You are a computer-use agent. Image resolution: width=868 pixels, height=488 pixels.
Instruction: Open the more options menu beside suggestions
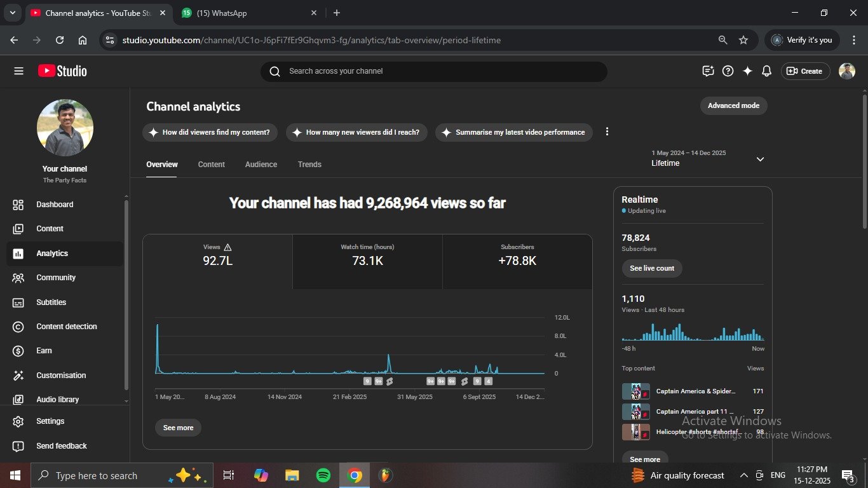pos(607,132)
